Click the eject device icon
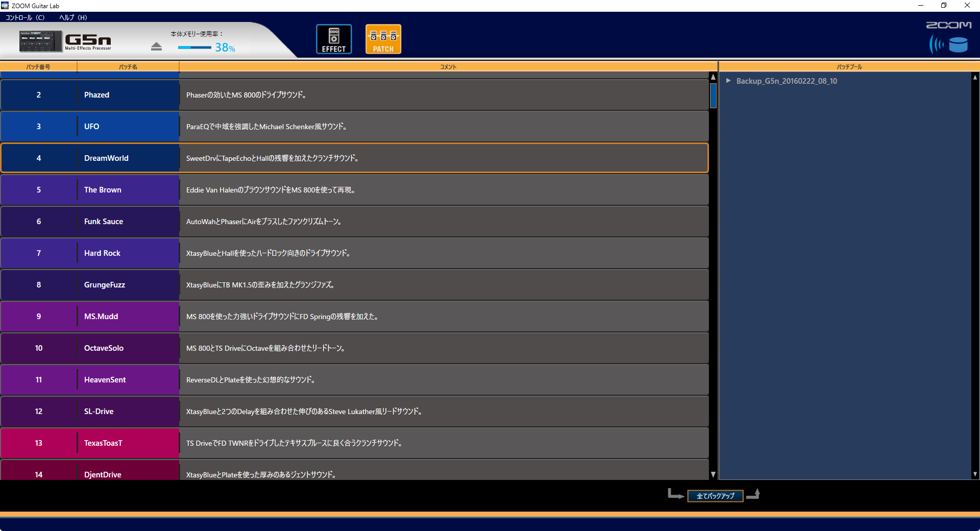Screen dimensions: 980x531 (156, 46)
